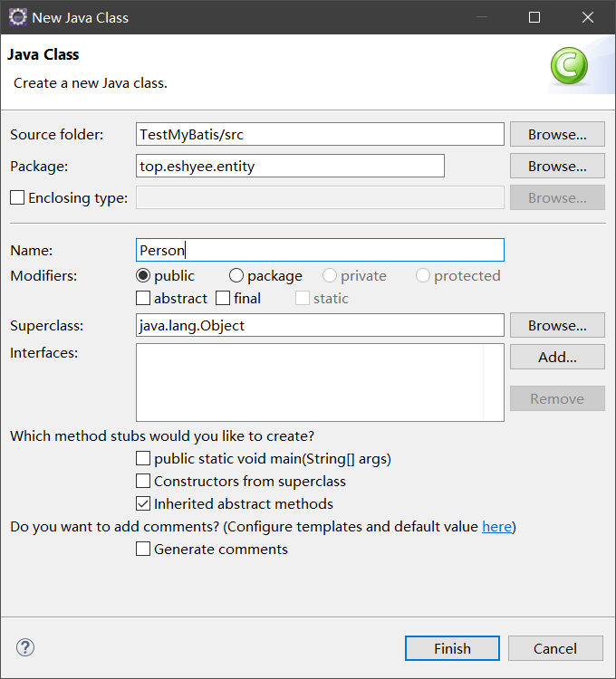Click the Interfaces list box
The image size is (616, 679).
[x=320, y=382]
